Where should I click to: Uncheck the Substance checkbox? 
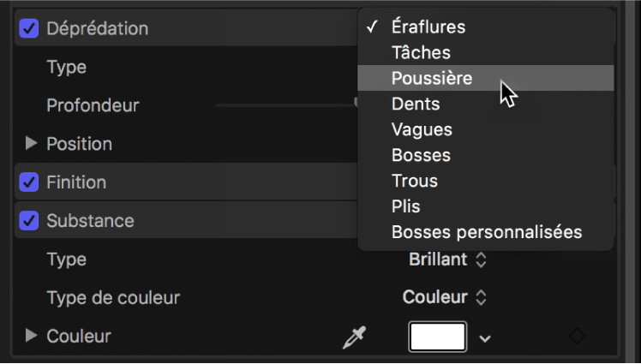[29, 221]
